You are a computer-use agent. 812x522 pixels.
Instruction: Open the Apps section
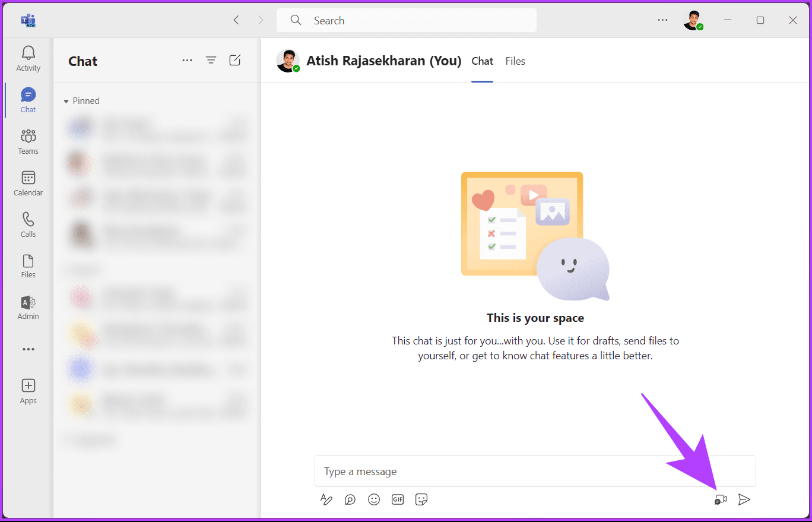pyautogui.click(x=28, y=391)
